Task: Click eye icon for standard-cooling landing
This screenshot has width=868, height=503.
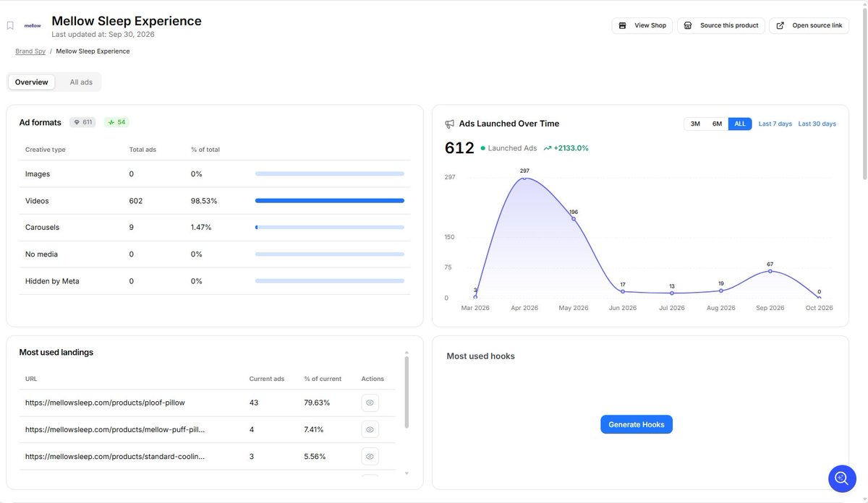Action: coord(370,457)
